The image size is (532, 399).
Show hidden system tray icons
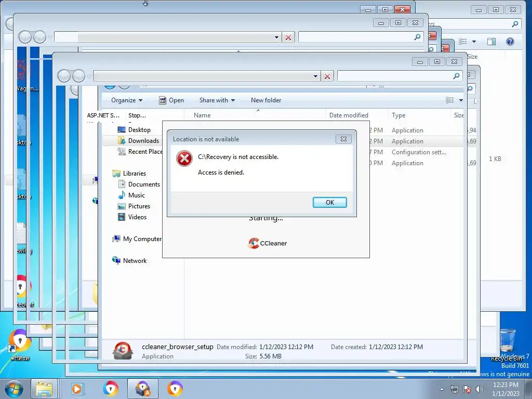[442, 389]
